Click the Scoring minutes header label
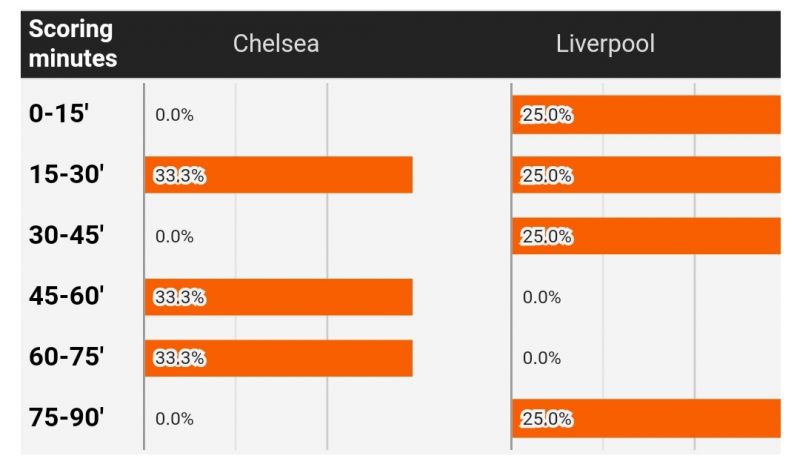800x470 pixels. pos(72,44)
